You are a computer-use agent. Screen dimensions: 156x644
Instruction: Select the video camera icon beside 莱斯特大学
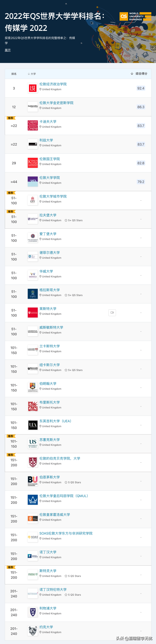(112, 312)
